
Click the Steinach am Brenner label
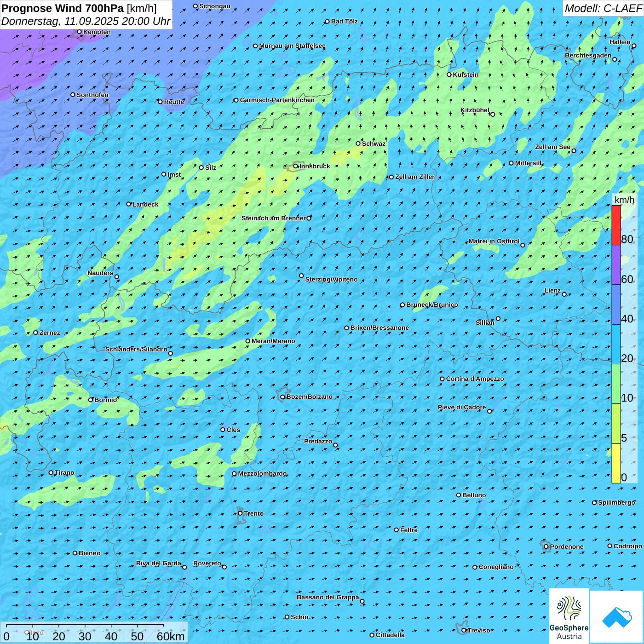pyautogui.click(x=273, y=218)
